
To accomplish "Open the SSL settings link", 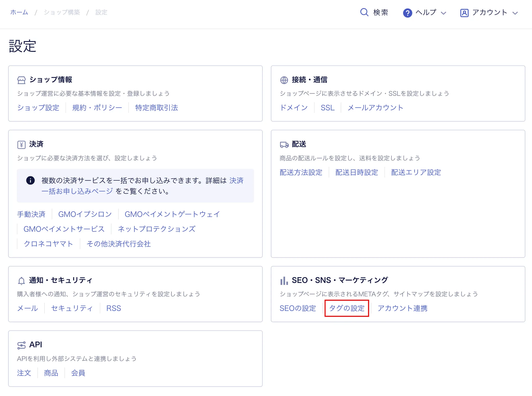I will pos(328,108).
